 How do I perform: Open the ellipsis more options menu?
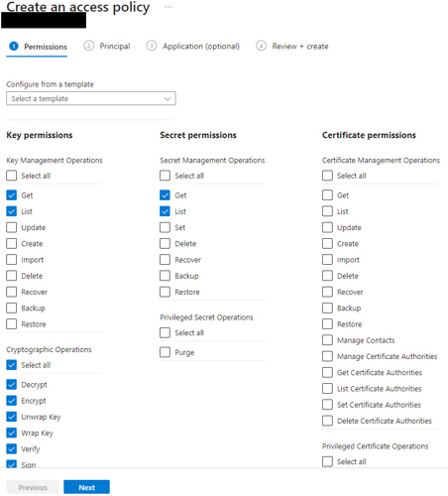coord(168,7)
